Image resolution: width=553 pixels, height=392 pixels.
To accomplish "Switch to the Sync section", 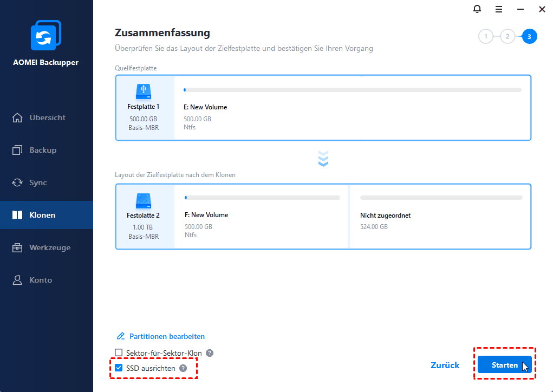I will coord(47,182).
